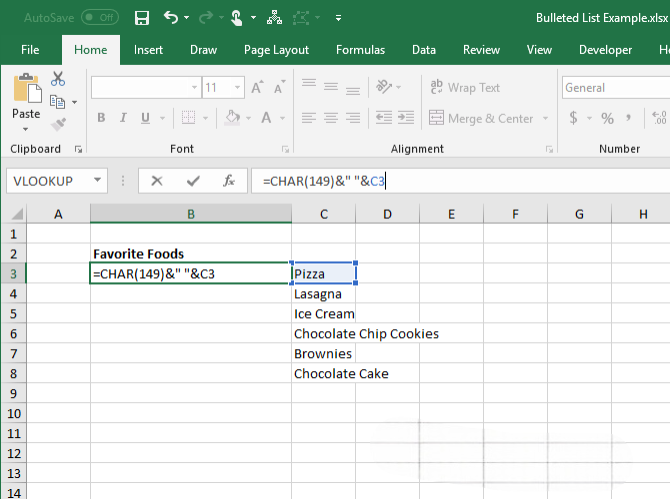Click the Bottom Align icon
The image size is (670, 499).
353,91
